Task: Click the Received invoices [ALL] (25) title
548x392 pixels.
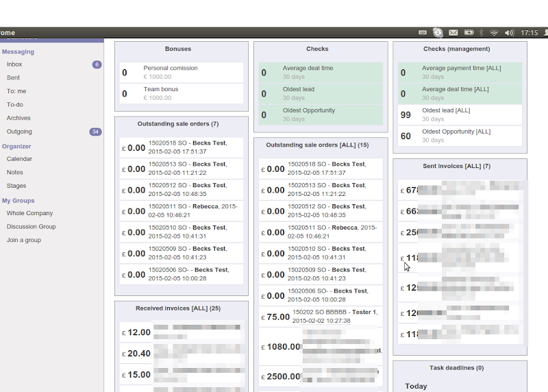Action: pyautogui.click(x=178, y=308)
